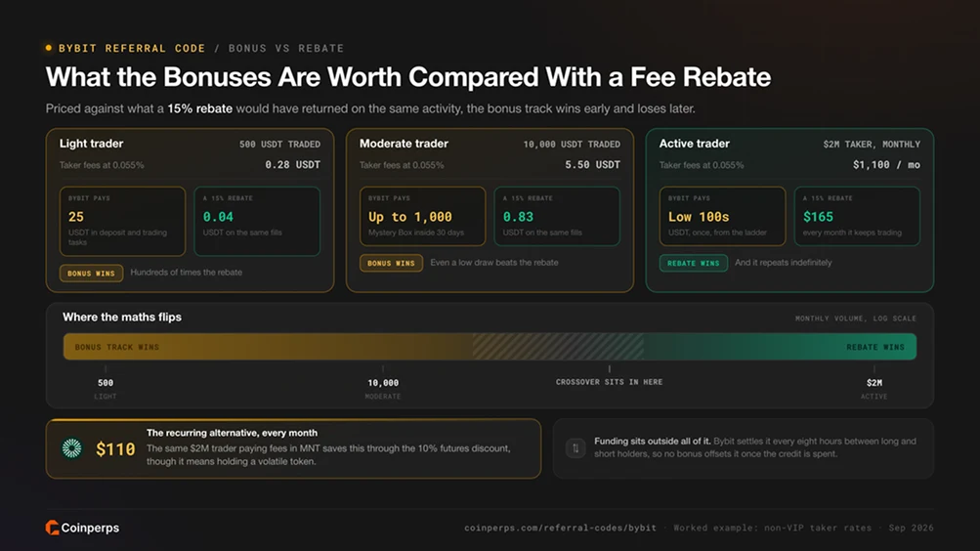The height and width of the screenshot is (551, 980).
Task: Click Hundreds of times the rebate text
Action: pyautogui.click(x=187, y=273)
